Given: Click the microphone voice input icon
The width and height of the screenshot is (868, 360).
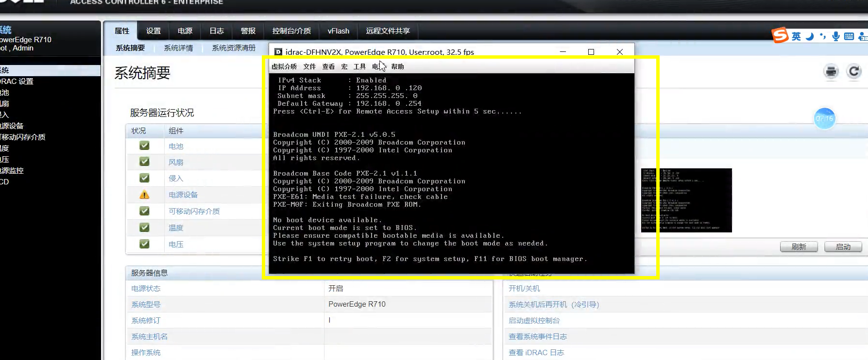Looking at the screenshot, I should (x=836, y=36).
